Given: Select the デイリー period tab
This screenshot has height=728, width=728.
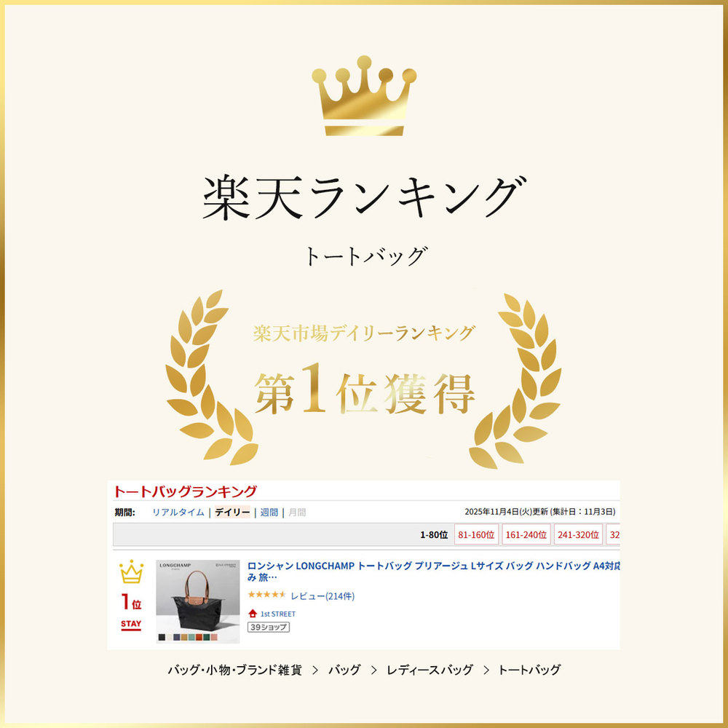Looking at the screenshot, I should 232,512.
